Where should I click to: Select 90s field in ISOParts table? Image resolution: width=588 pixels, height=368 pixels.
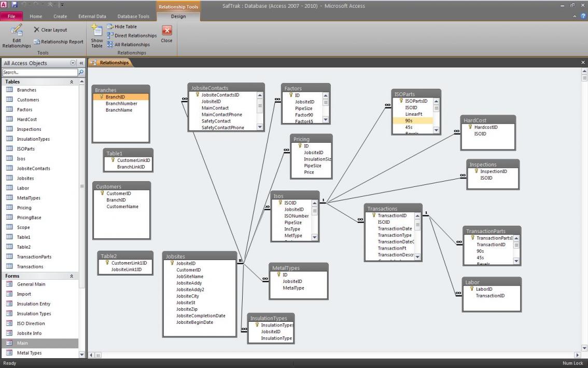413,120
